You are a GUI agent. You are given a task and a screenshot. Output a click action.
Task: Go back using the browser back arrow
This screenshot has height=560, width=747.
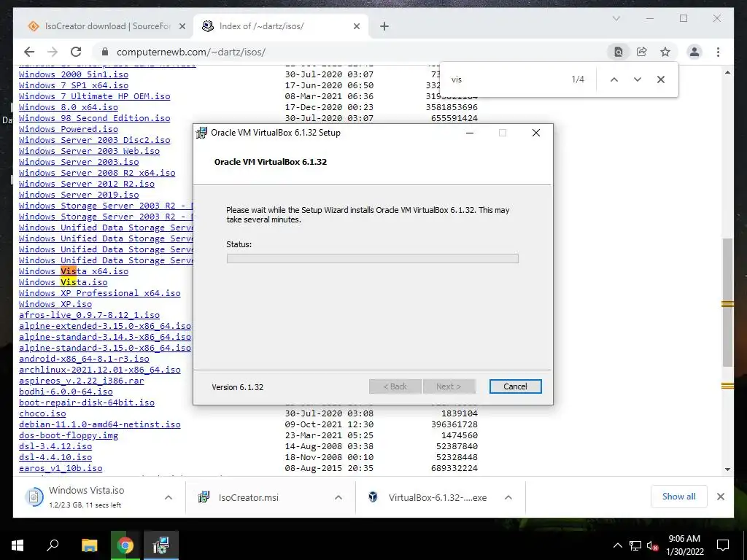click(x=29, y=52)
